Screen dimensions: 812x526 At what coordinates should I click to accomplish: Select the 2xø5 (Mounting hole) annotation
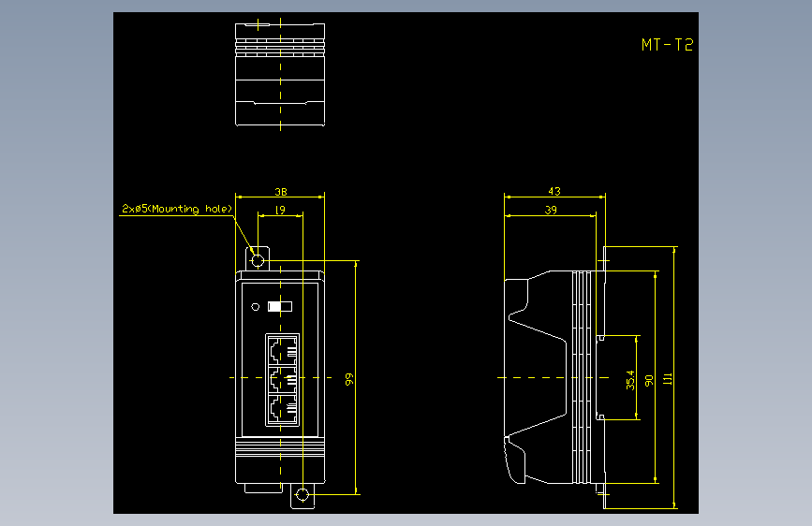click(x=177, y=209)
